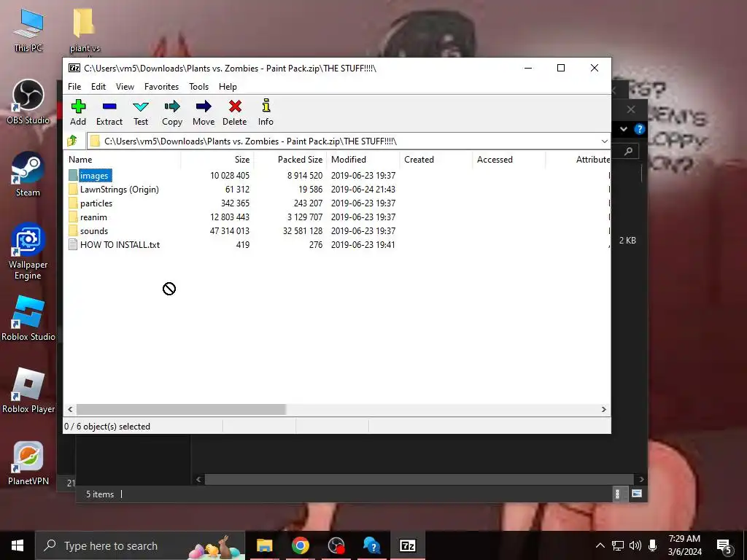Click the Move toolbar icon

click(x=204, y=113)
